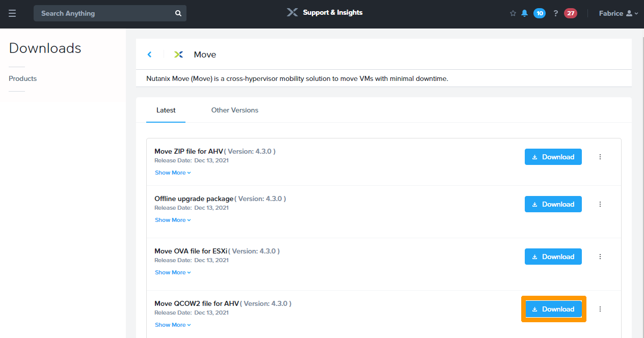Click the Products link in sidebar

point(23,78)
